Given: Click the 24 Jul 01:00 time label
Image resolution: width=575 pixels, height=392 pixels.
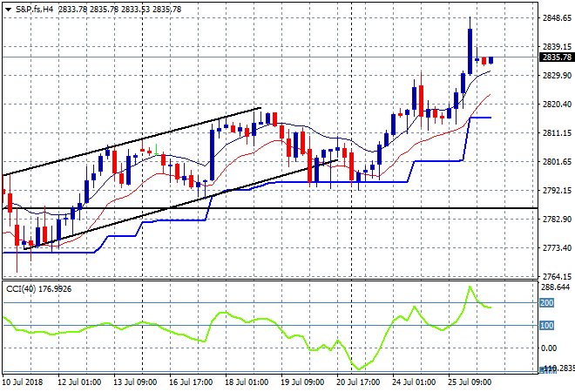Looking at the screenshot, I should [414, 382].
